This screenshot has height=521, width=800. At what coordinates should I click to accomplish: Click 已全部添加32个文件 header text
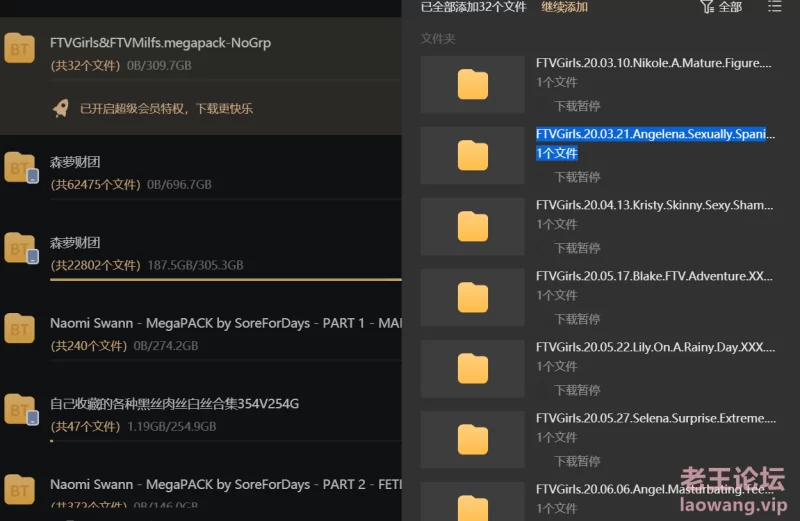[x=473, y=7]
